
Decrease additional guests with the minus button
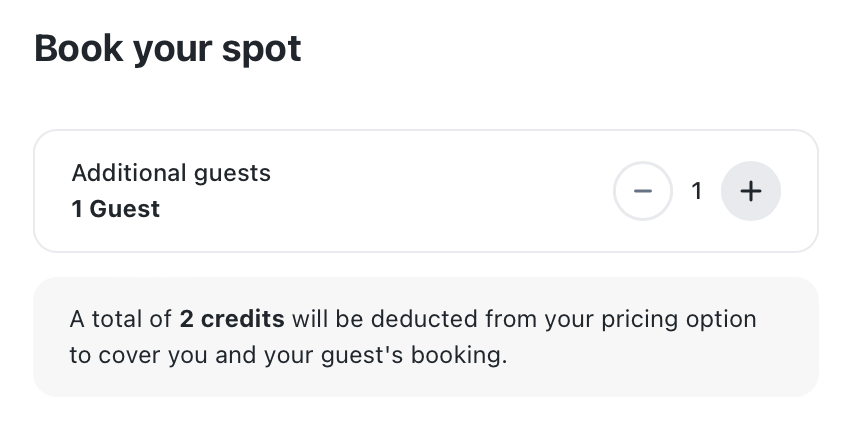642,191
